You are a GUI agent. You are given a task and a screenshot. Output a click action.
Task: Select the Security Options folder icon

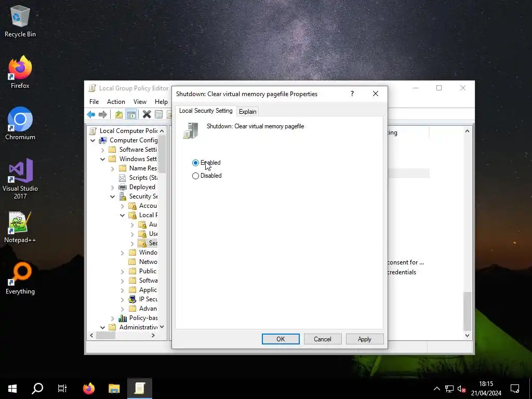coord(142,243)
